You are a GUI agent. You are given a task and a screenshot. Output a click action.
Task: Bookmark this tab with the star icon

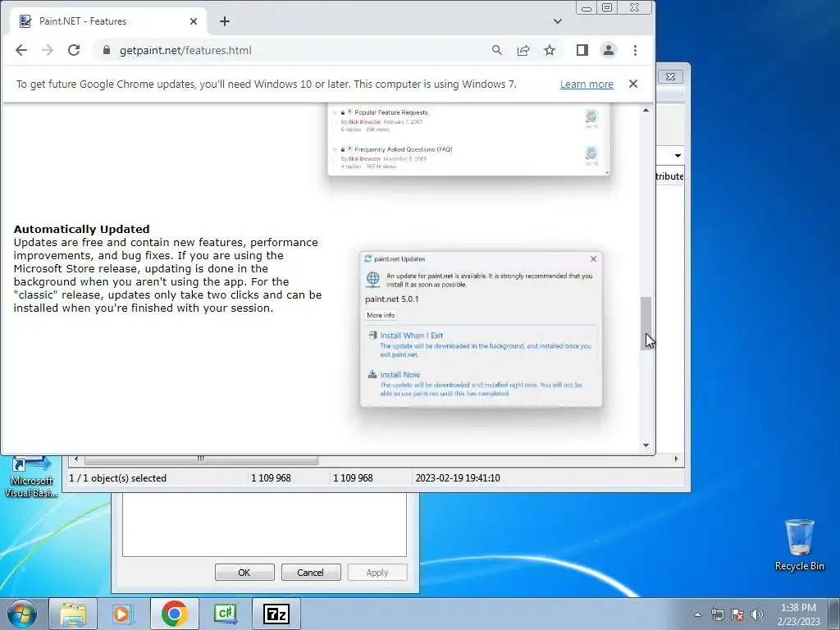tap(550, 50)
